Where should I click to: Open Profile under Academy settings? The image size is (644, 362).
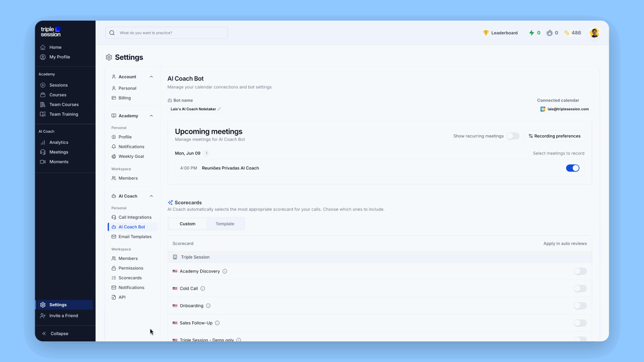tap(125, 137)
